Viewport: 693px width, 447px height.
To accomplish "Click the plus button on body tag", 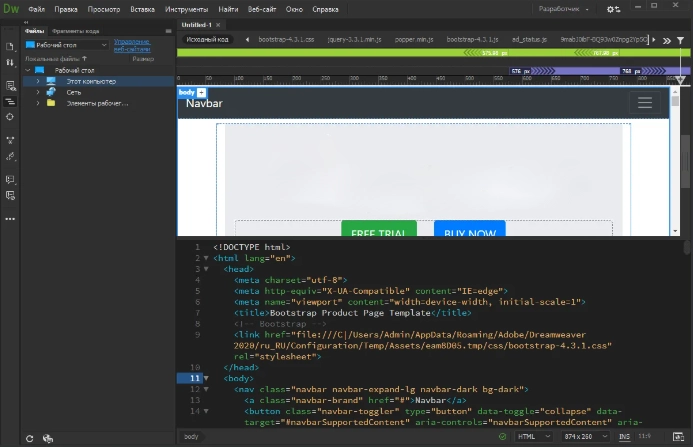I will pos(201,92).
